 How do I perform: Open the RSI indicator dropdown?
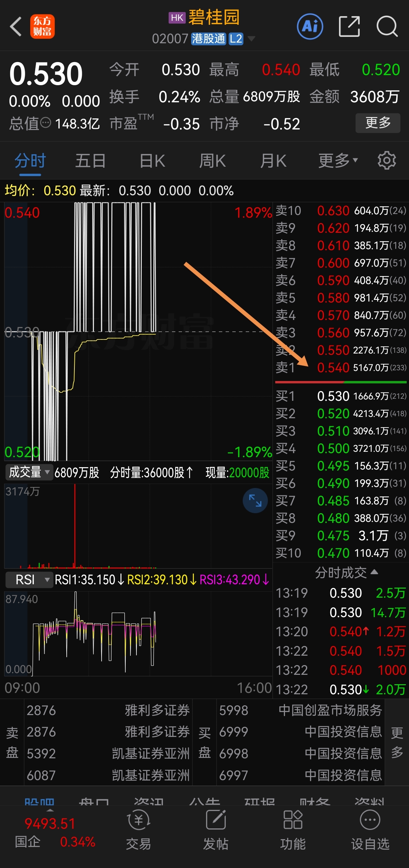(x=29, y=580)
